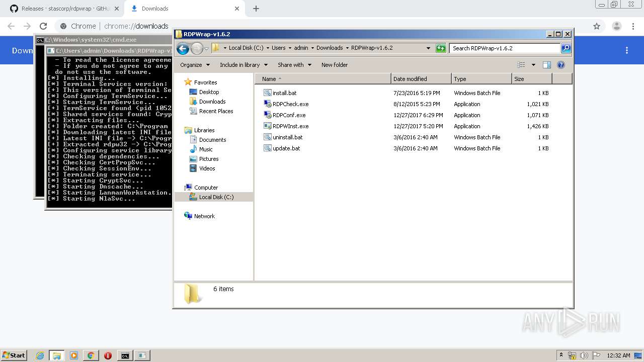The height and width of the screenshot is (362, 644).
Task: Launch Internet Explorer from the taskbar
Action: point(40,355)
